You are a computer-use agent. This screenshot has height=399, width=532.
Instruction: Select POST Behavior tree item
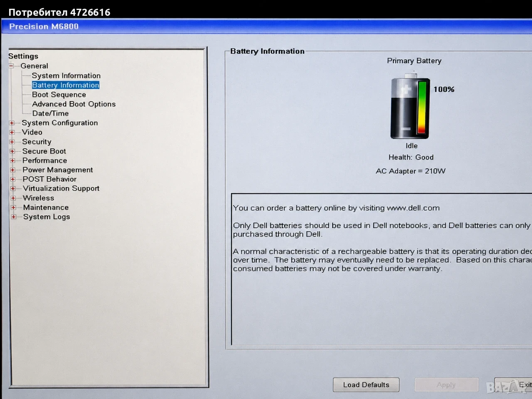(49, 179)
